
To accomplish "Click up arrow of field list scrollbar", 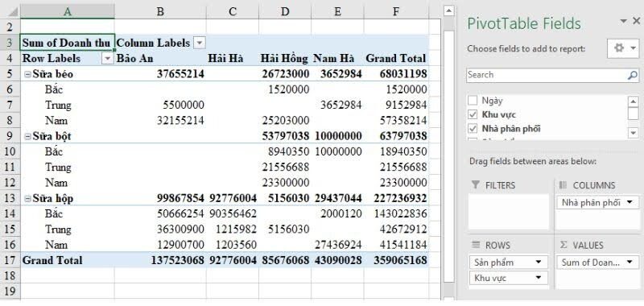I will tap(633, 101).
